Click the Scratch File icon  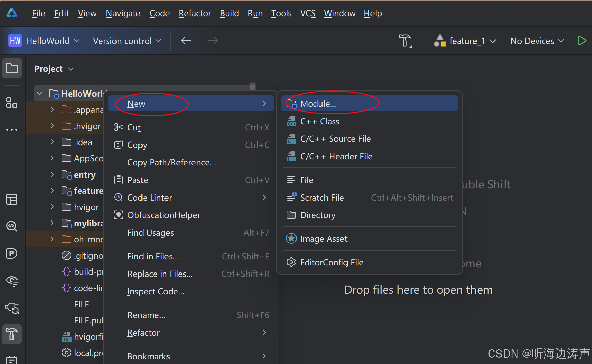click(x=292, y=197)
